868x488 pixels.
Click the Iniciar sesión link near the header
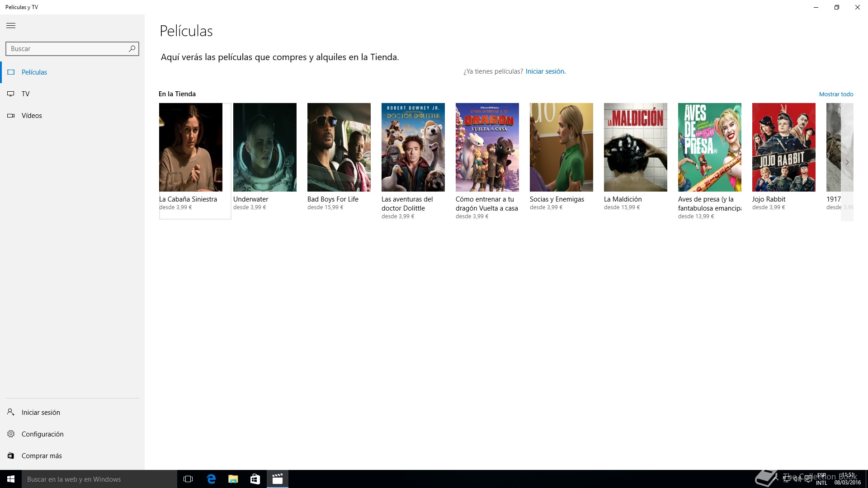pos(545,71)
